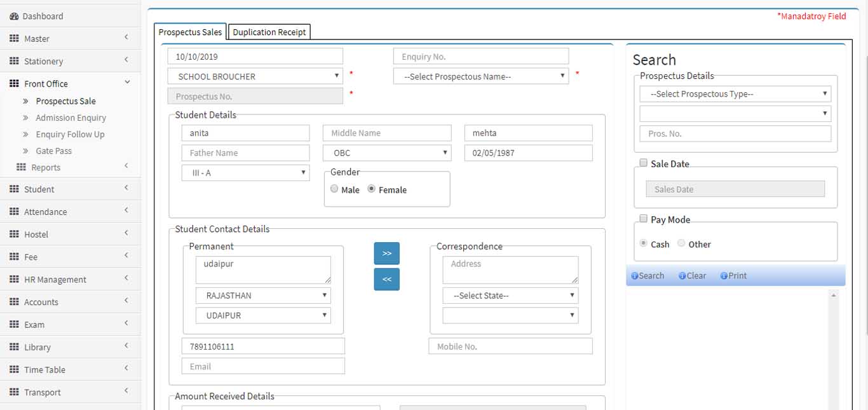Screen dimensions: 868x410
Task: Click the Student grid icon
Action: pyautogui.click(x=14, y=189)
